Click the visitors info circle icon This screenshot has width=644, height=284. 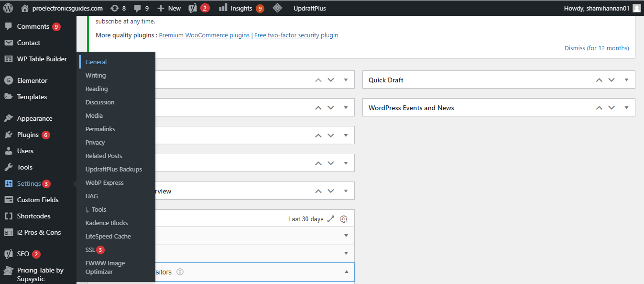pyautogui.click(x=180, y=272)
